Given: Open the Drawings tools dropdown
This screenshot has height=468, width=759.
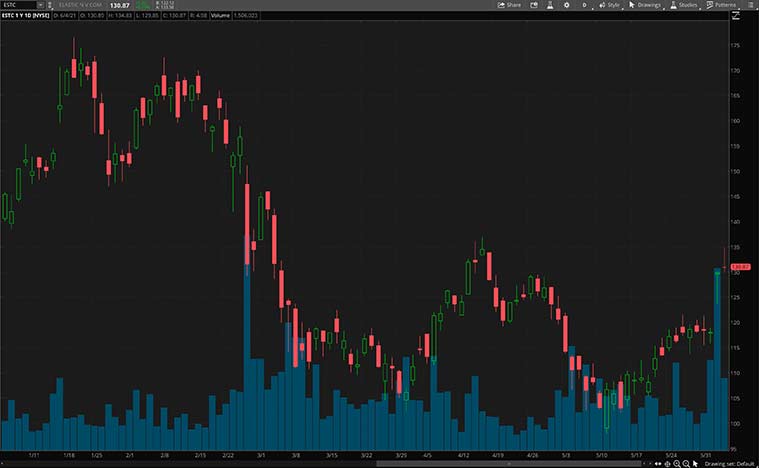Looking at the screenshot, I should click(x=646, y=5).
